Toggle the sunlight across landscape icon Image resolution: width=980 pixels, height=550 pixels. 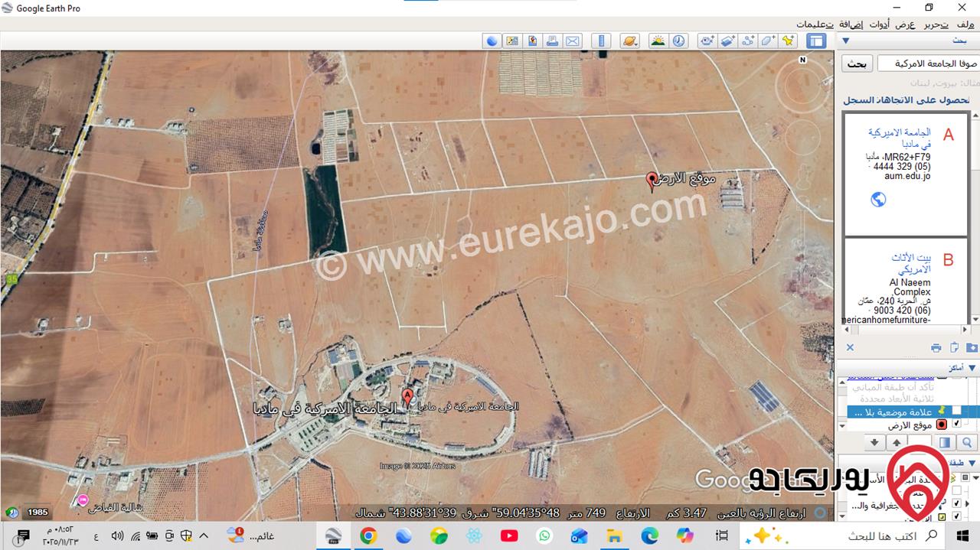point(658,41)
